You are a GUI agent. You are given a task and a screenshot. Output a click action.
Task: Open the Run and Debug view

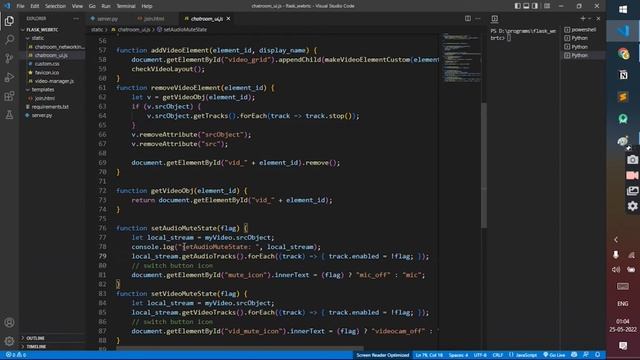[9, 77]
